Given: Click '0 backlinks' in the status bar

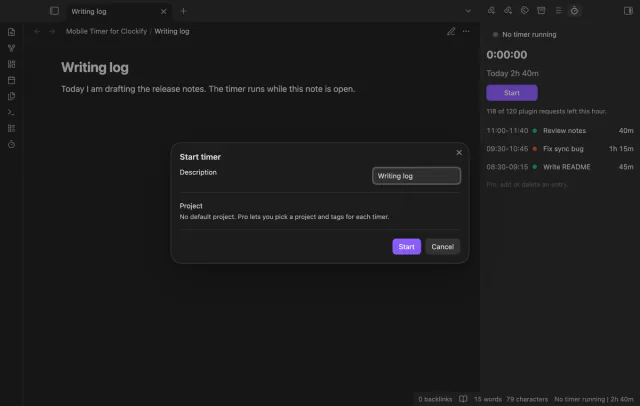Looking at the screenshot, I should click(x=435, y=399).
